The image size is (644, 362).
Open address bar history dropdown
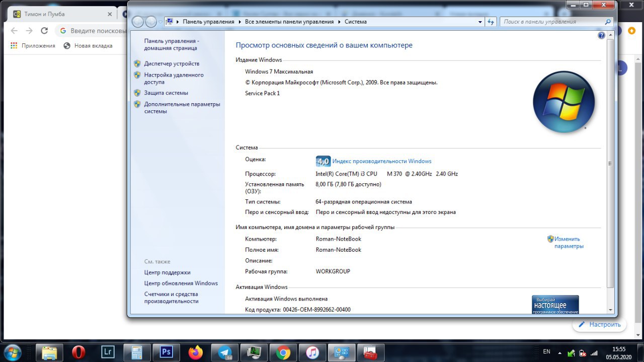click(x=480, y=22)
